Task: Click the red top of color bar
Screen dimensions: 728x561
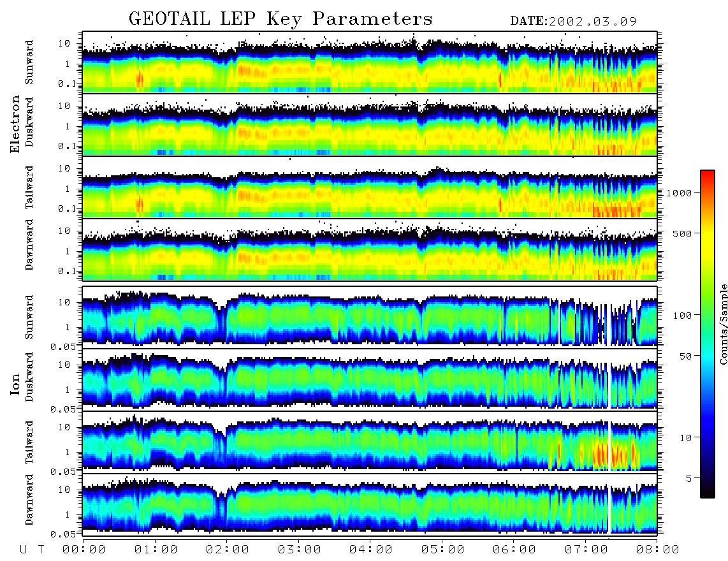Action: tap(708, 178)
